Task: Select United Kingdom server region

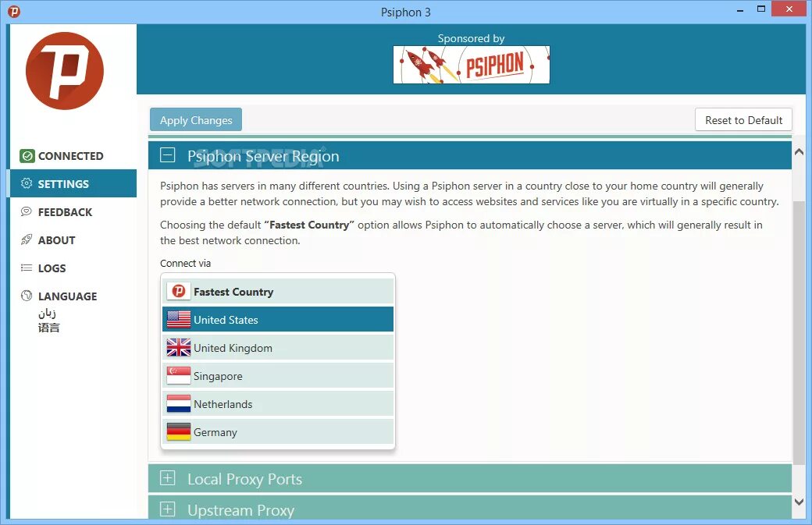Action: pos(278,347)
